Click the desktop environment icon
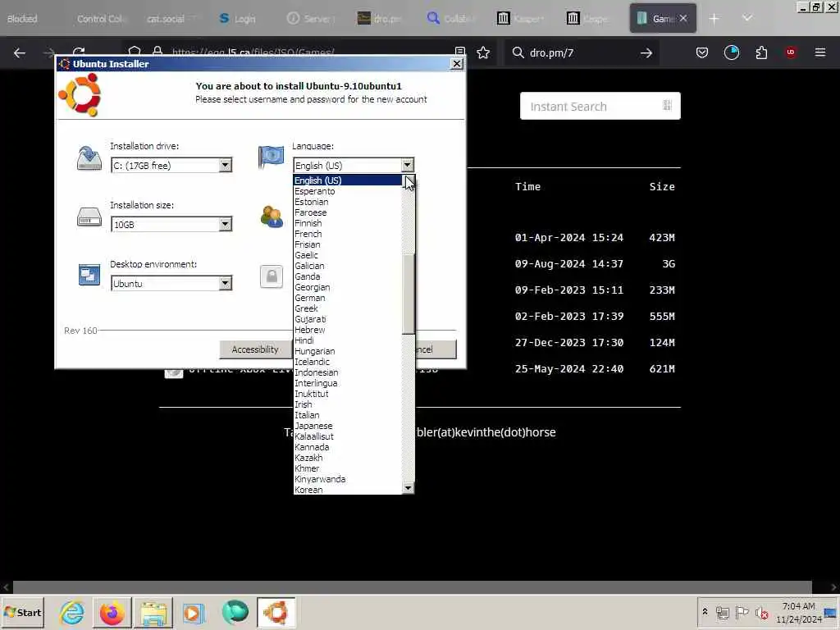 (x=89, y=275)
